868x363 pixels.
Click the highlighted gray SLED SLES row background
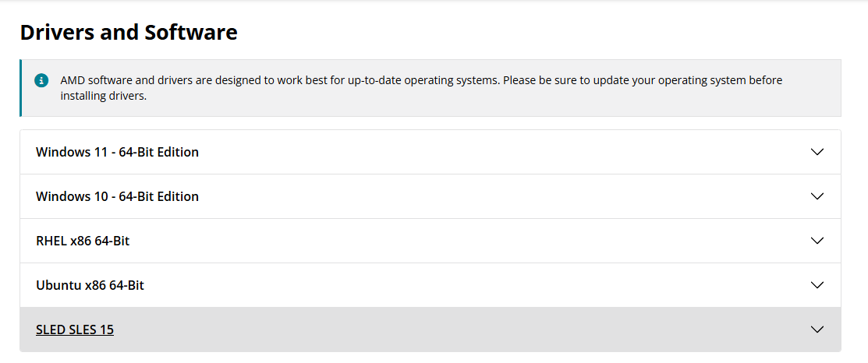459,330
